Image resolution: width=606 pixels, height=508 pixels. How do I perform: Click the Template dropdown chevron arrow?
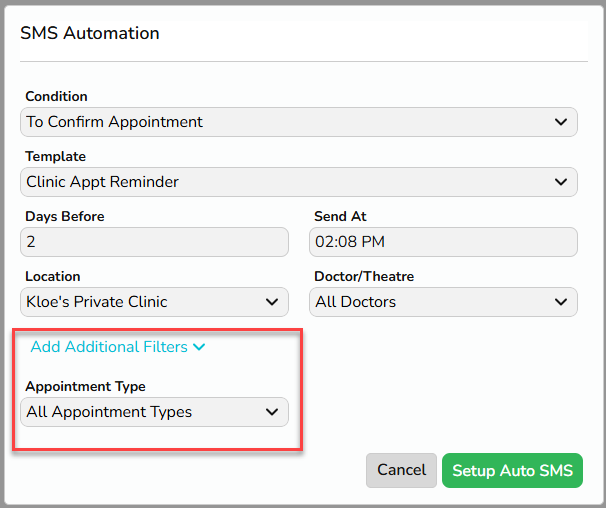561,182
